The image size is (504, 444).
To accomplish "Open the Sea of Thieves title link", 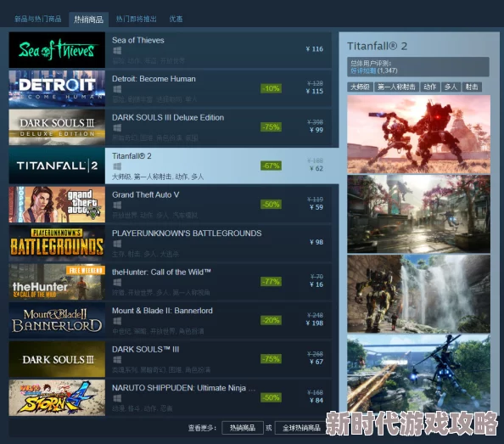I will [x=138, y=40].
